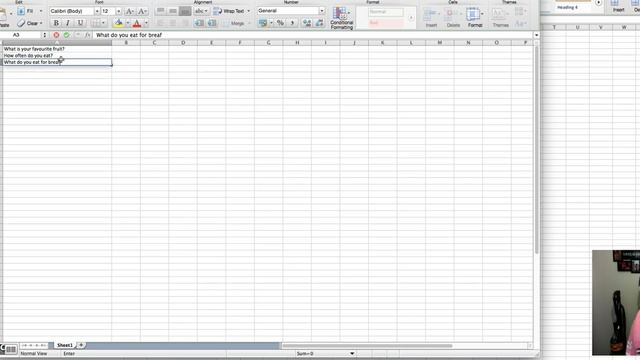Viewport: 640px width, 360px height.
Task: Select the Bad cell style
Action: [385, 23]
